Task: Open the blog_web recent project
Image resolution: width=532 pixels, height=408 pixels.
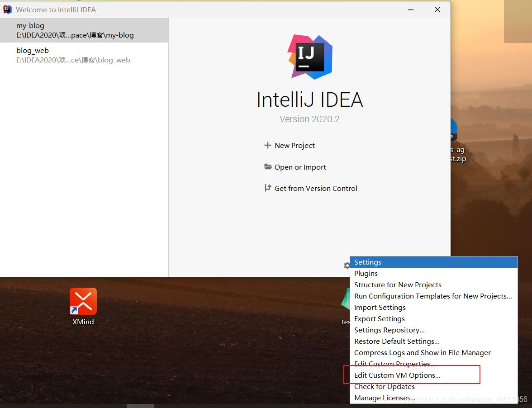Action: pyautogui.click(x=84, y=55)
